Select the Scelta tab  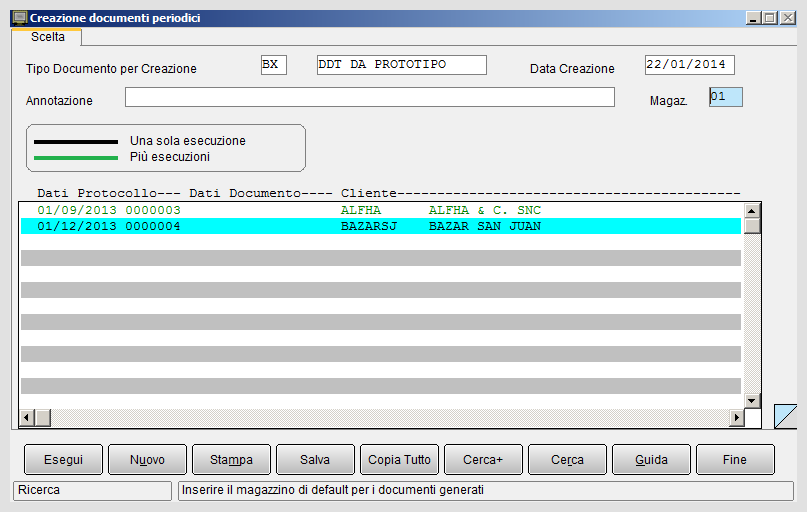[47, 37]
